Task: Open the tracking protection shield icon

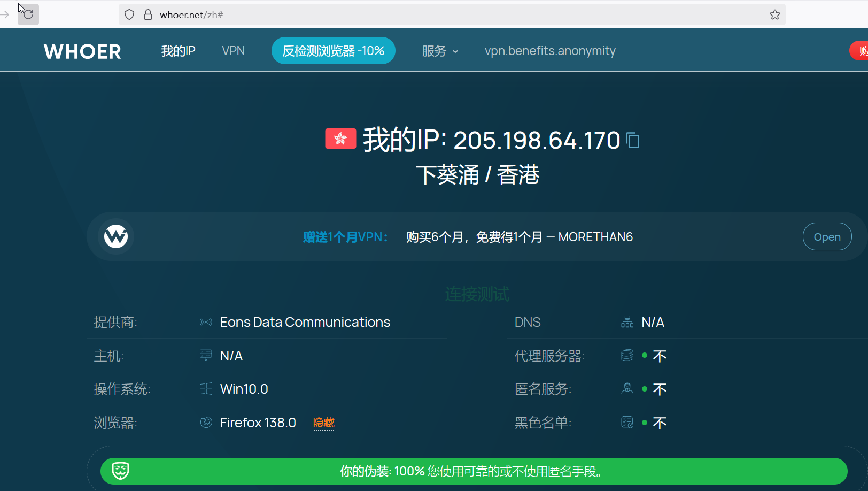Action: coord(129,14)
